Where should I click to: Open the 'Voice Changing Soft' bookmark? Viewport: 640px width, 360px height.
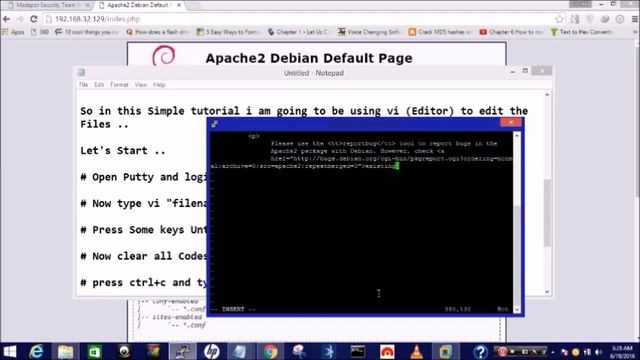coord(369,31)
